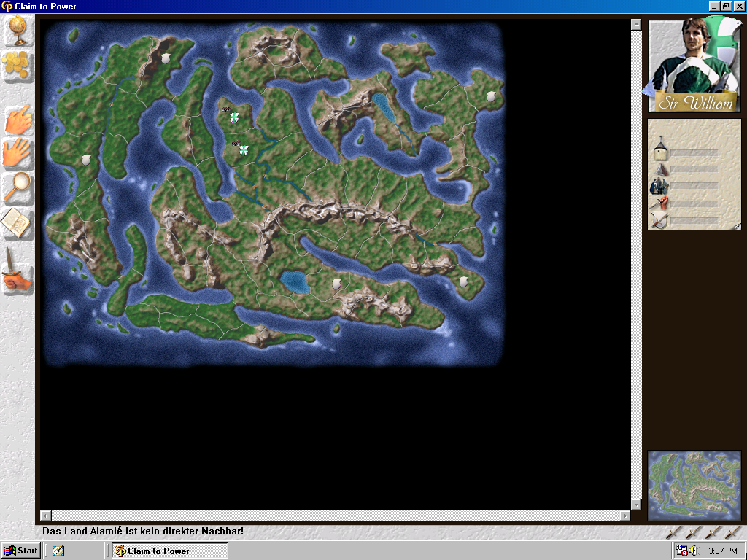This screenshot has width=747, height=560.
Task: Click the round blue lake in the south
Action: 294,282
